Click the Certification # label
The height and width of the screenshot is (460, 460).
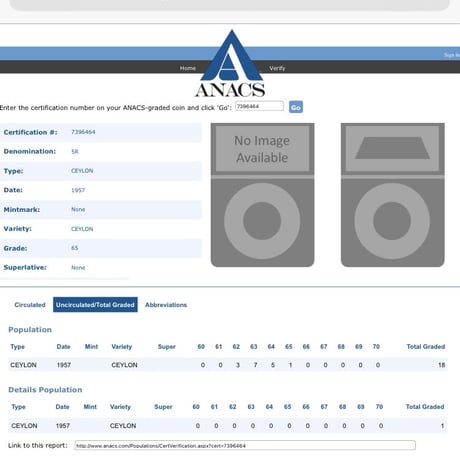[30, 132]
